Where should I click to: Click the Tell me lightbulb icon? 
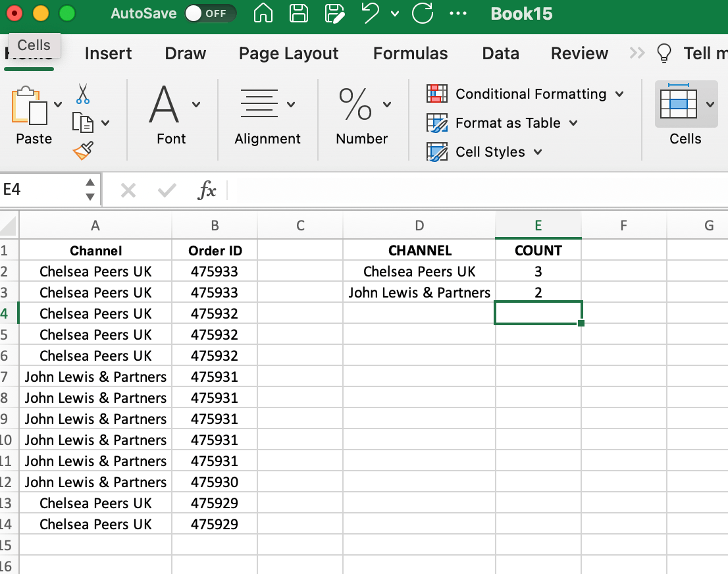point(664,53)
